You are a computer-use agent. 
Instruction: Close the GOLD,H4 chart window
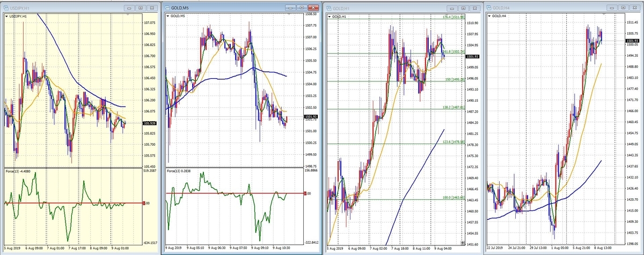tap(636, 8)
